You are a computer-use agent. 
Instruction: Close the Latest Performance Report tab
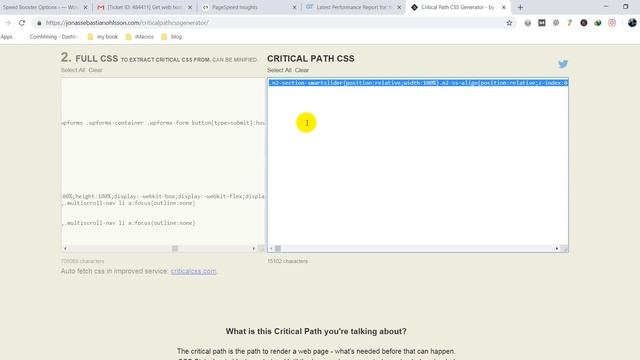(399, 7)
